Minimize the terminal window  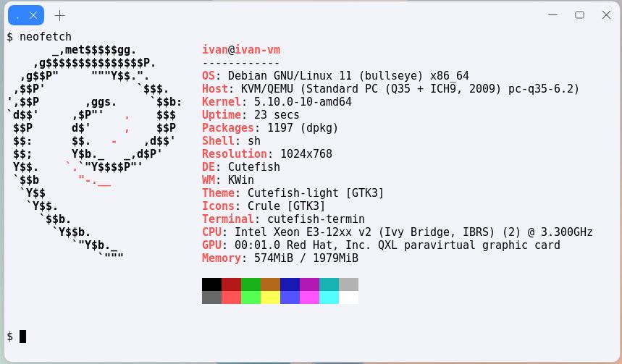[552, 14]
